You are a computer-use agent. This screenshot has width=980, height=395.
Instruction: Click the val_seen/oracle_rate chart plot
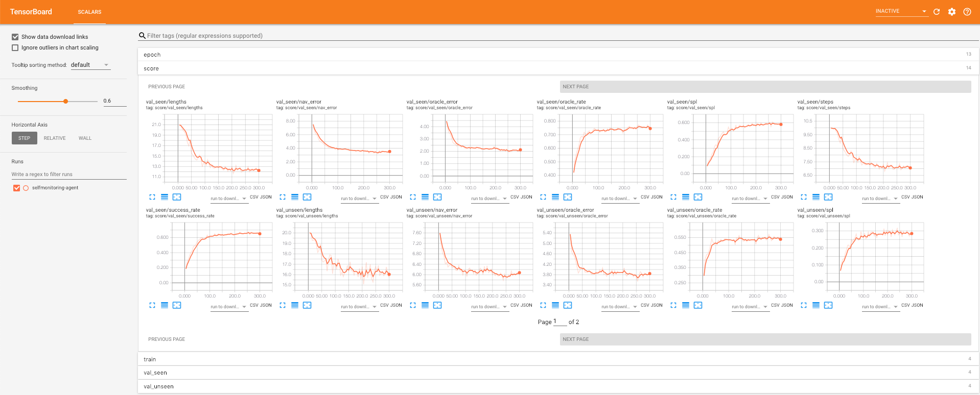(611, 149)
